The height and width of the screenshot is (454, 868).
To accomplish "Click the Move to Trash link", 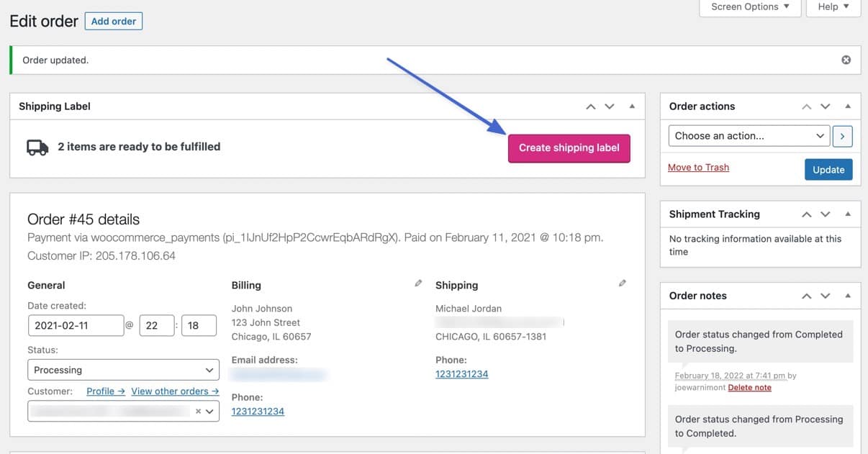I will [698, 167].
